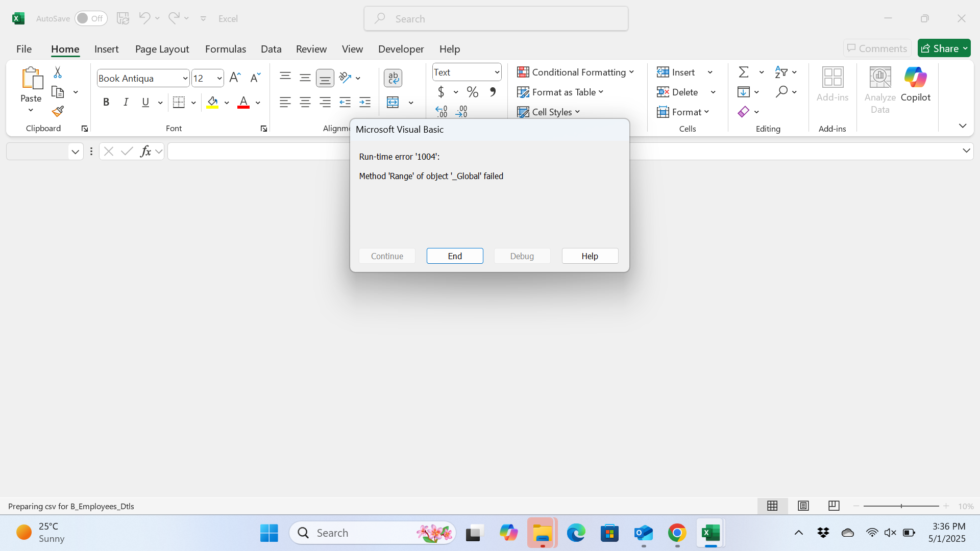Image resolution: width=980 pixels, height=551 pixels.
Task: Open the Formulas ribbon tab
Action: point(225,48)
